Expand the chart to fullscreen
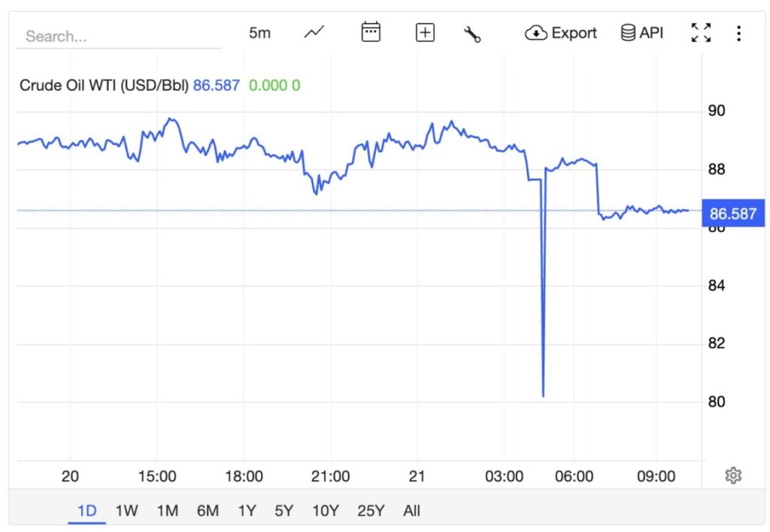Image resolution: width=770 pixels, height=532 pixels. coord(701,32)
